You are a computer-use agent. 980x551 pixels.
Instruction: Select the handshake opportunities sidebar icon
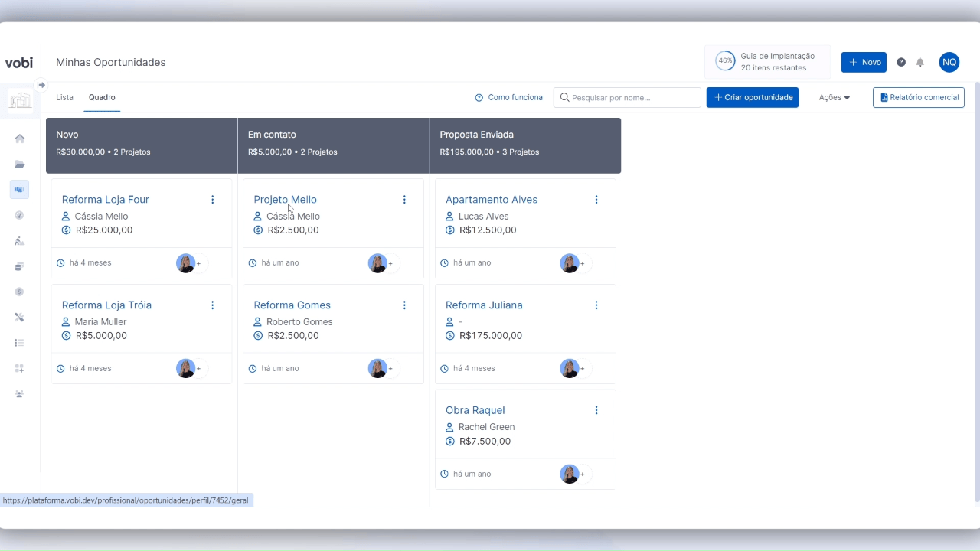(20, 190)
